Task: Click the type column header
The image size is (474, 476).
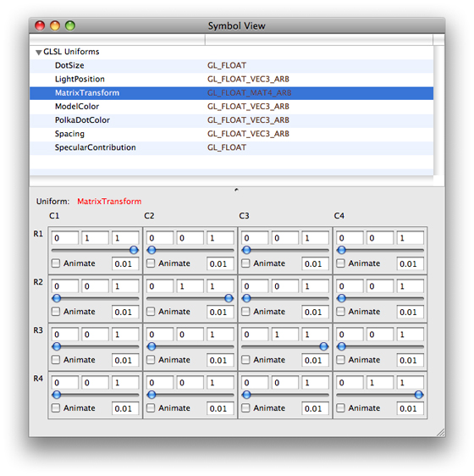Action: click(319, 40)
